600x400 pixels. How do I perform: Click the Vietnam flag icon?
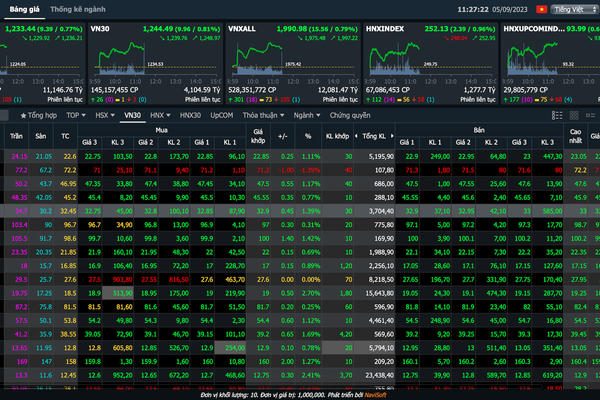pyautogui.click(x=543, y=8)
